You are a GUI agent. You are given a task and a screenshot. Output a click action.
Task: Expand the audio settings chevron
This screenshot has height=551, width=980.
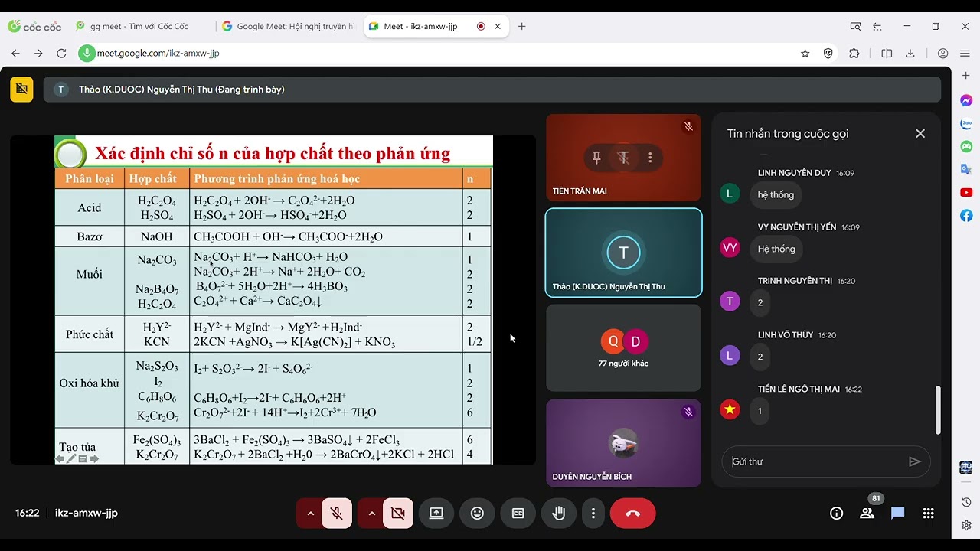pos(310,514)
